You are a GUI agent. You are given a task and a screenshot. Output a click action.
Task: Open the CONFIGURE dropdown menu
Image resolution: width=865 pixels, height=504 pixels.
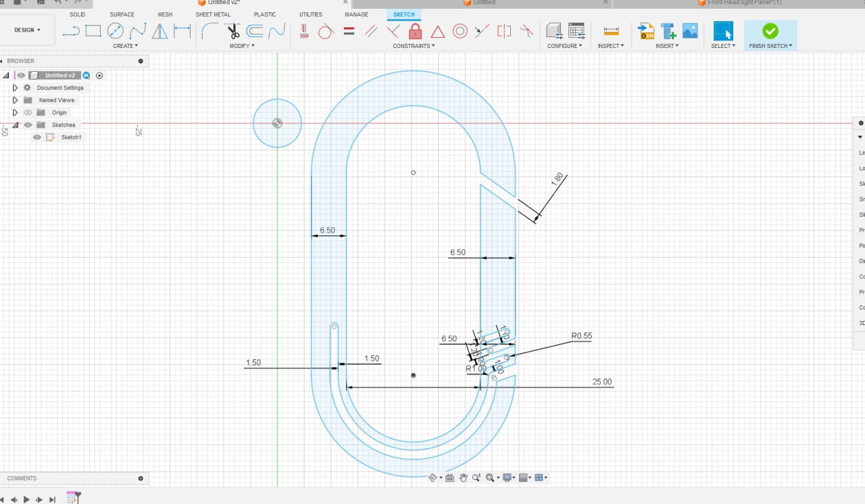tap(564, 46)
